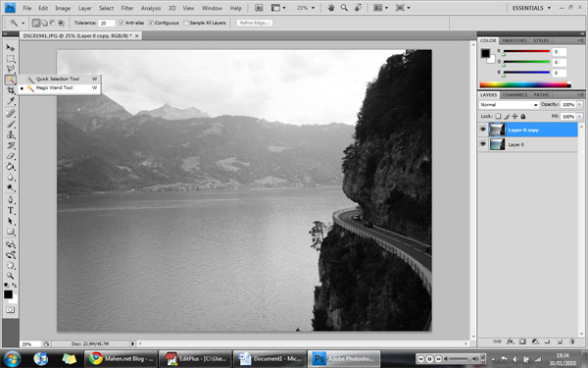Select the Crop tool

10,90
